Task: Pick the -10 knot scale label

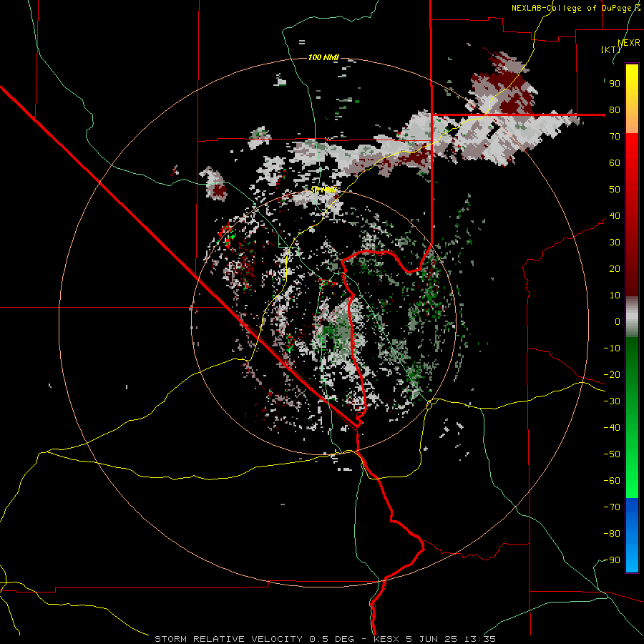Action: pyautogui.click(x=612, y=348)
